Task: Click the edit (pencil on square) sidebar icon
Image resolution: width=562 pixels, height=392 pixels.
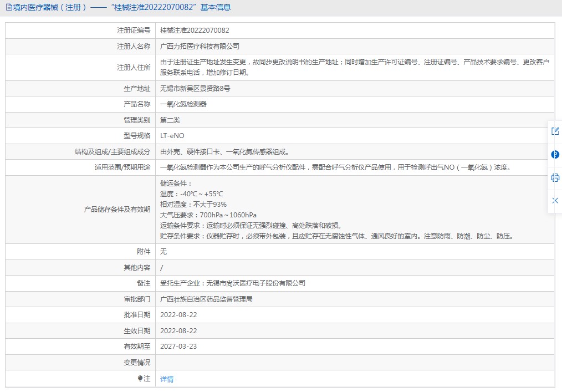Action: point(555,131)
